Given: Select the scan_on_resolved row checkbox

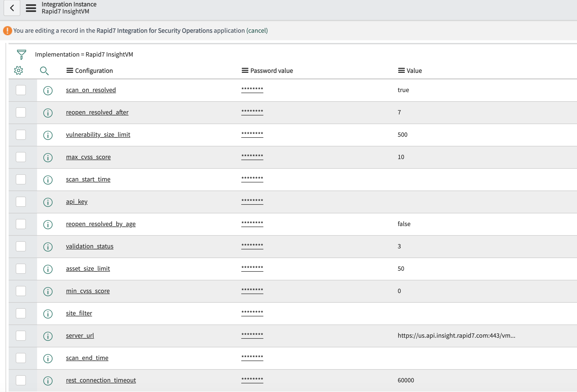Looking at the screenshot, I should pyautogui.click(x=21, y=90).
